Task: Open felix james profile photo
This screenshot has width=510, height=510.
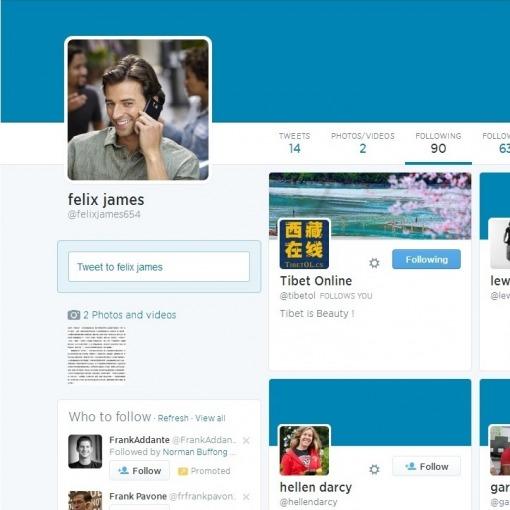Action: click(138, 110)
